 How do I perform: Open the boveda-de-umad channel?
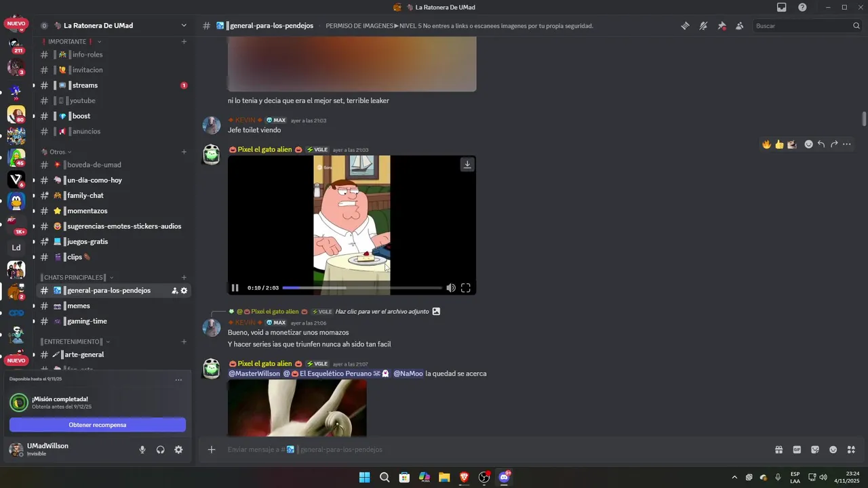point(113,165)
